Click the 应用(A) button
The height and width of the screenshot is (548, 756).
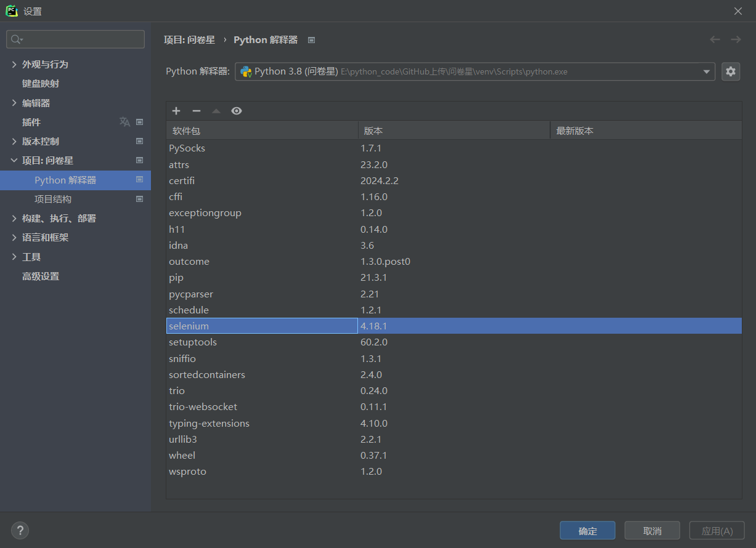717,531
